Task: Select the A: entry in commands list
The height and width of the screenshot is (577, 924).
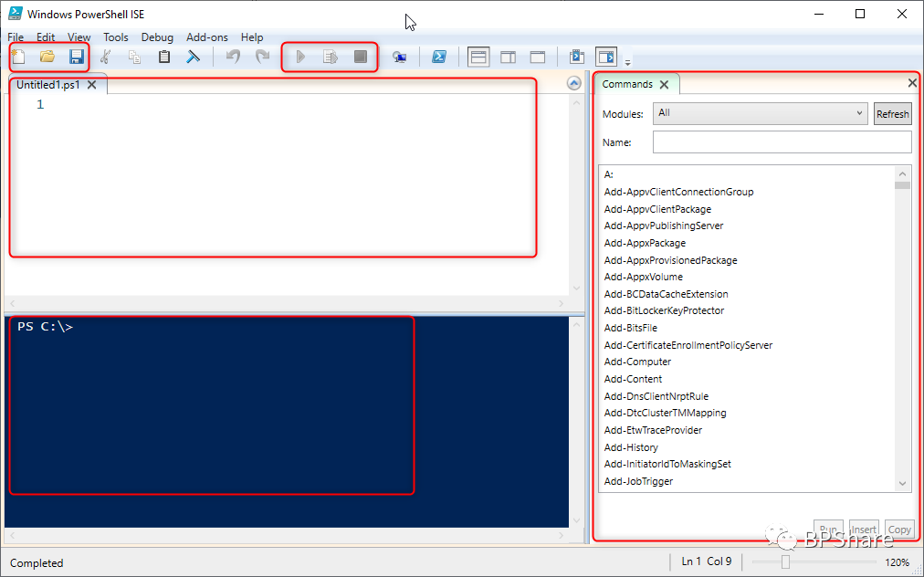Action: pos(609,175)
